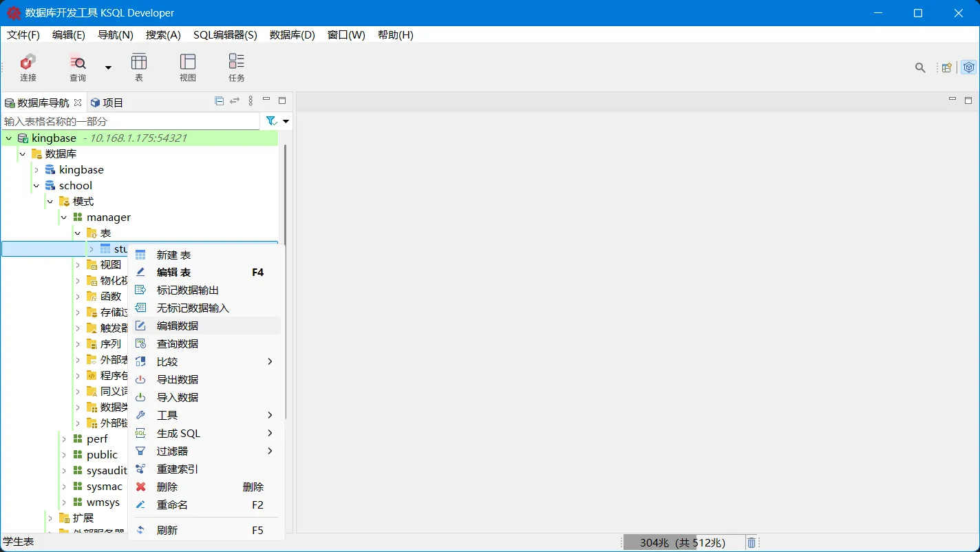Click the 视图 view toolbar icon
980x552 pixels.
(x=187, y=67)
